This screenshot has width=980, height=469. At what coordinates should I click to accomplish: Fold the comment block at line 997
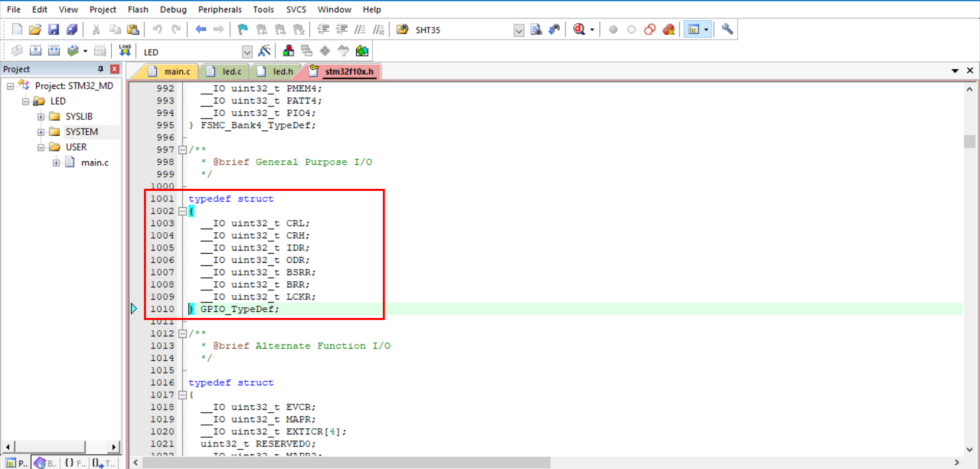(182, 150)
